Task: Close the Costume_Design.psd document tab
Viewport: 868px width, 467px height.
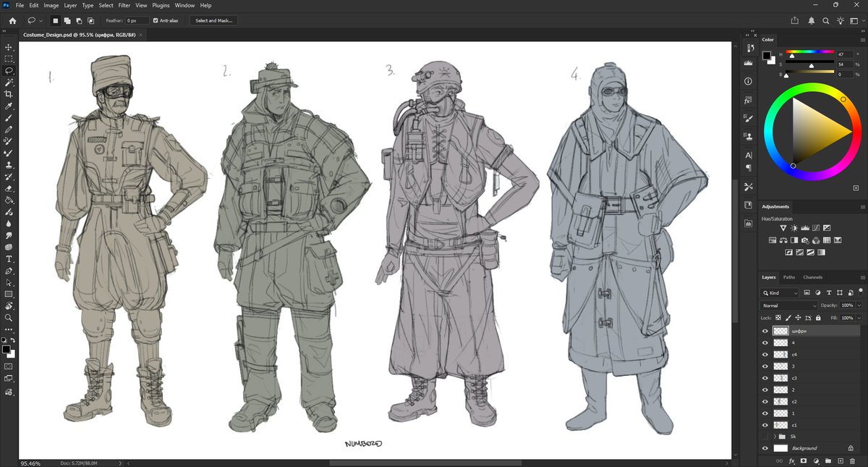Action: (140, 34)
